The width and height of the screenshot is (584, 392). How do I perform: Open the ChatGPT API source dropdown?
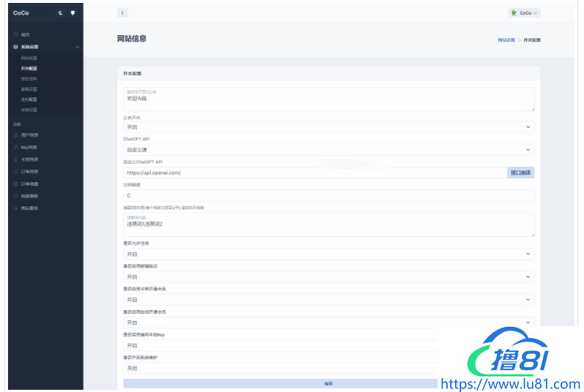(329, 149)
